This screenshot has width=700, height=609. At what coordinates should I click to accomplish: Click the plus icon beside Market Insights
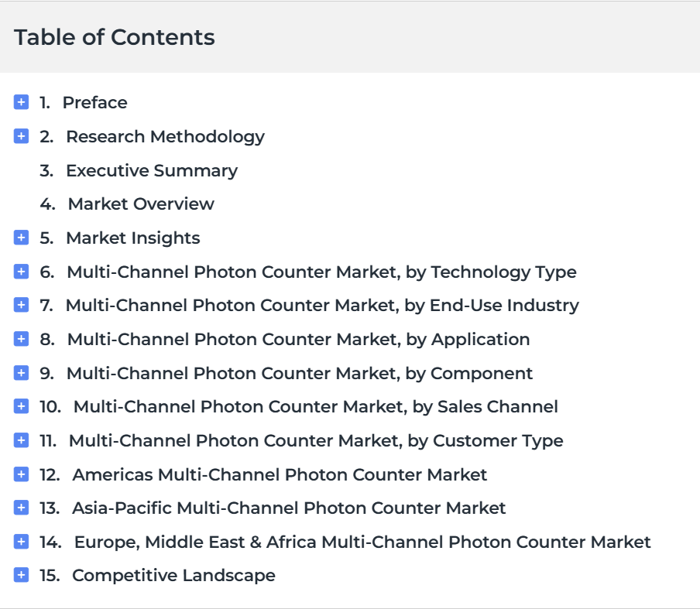pos(21,238)
